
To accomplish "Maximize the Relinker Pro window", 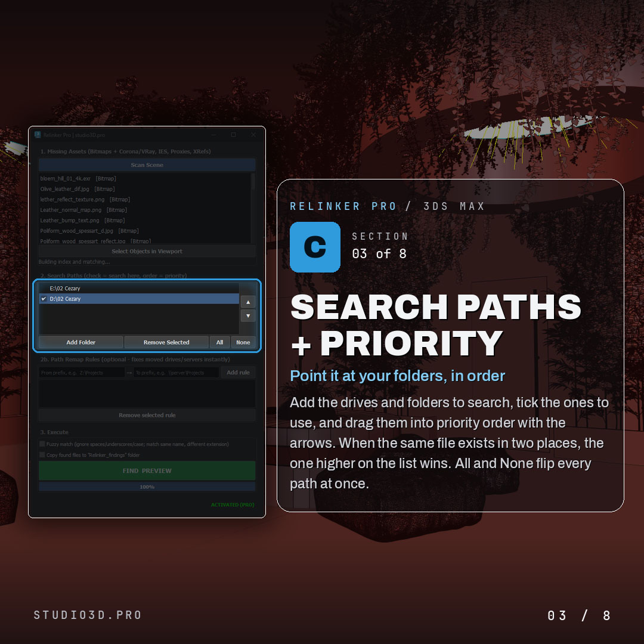I will [x=233, y=135].
